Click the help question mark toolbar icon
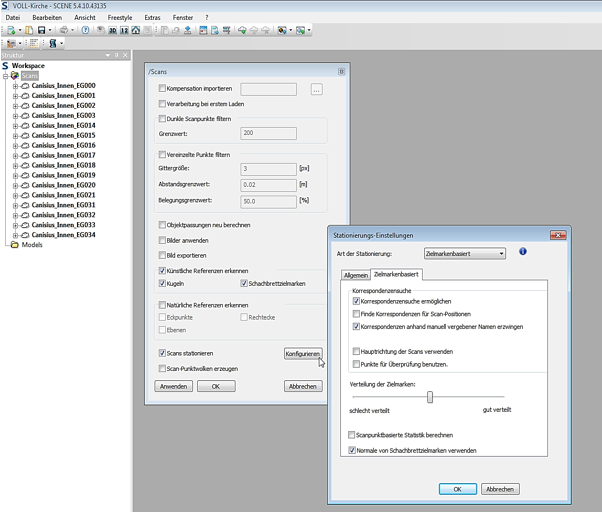Screen dimensions: 602x512 (85, 30)
